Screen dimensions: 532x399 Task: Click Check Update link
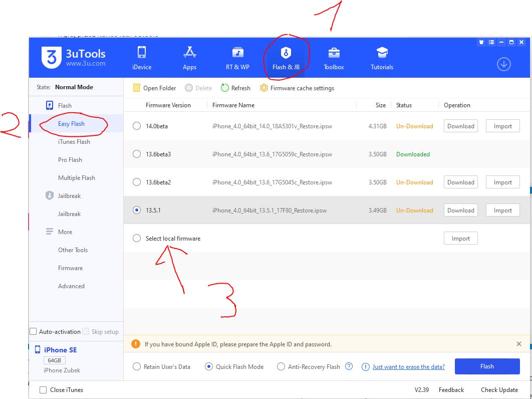point(499,390)
